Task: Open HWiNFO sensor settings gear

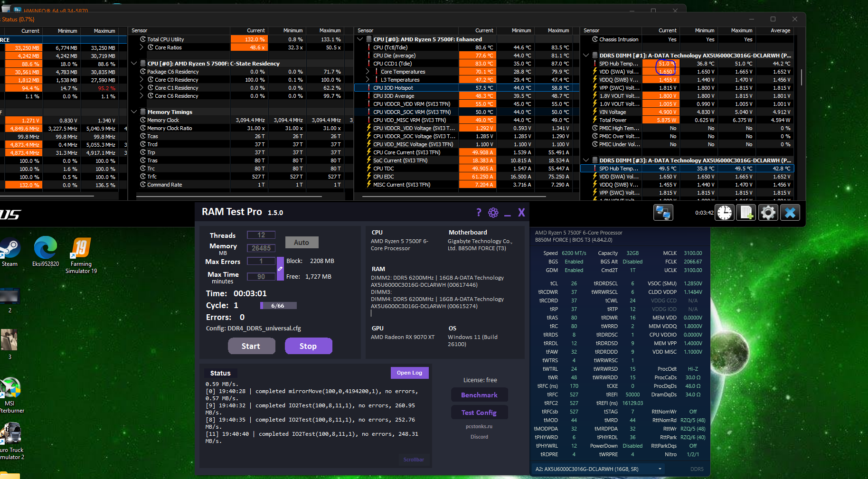Action: 768,213
